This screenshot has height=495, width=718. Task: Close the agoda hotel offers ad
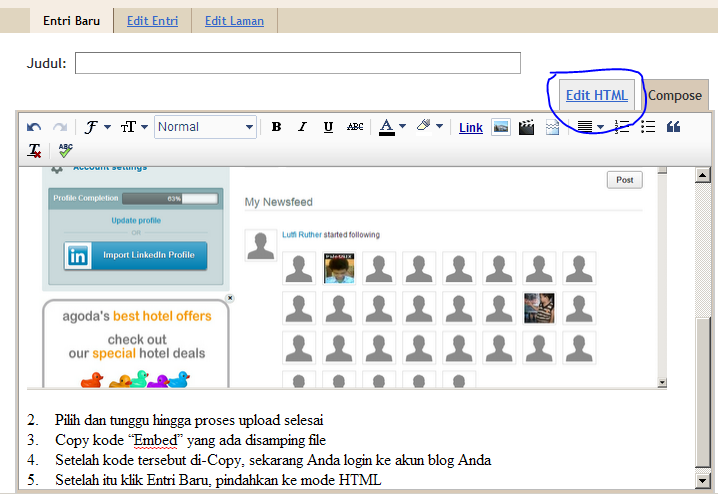230,298
